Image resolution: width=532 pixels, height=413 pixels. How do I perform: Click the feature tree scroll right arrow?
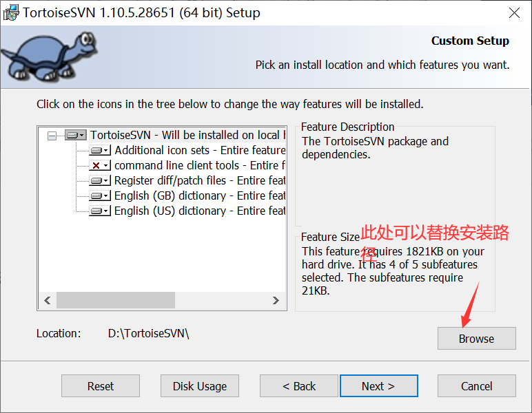276,301
